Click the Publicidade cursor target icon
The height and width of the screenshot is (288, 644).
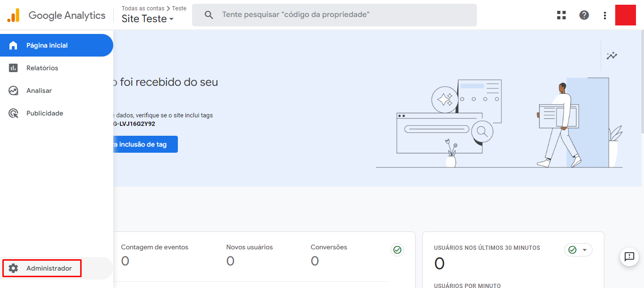click(13, 113)
